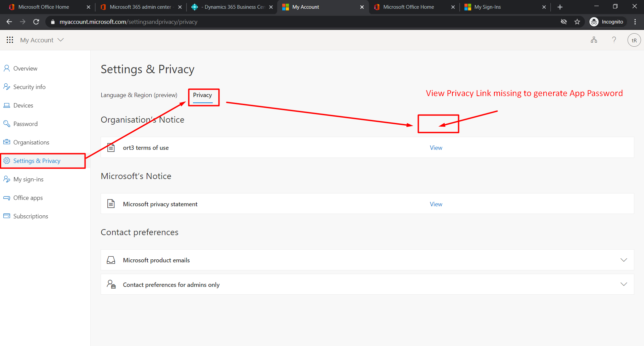The height and width of the screenshot is (346, 644).
Task: Go to Security info in the sidebar
Action: (29, 87)
